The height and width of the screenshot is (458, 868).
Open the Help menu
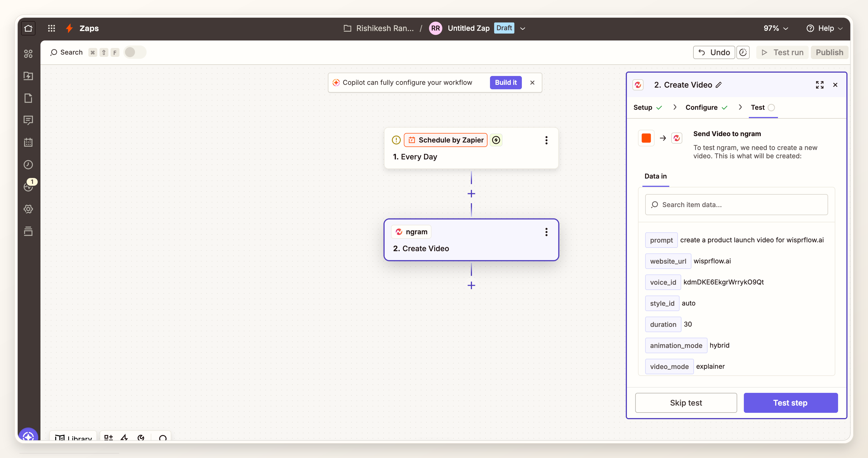tap(824, 28)
